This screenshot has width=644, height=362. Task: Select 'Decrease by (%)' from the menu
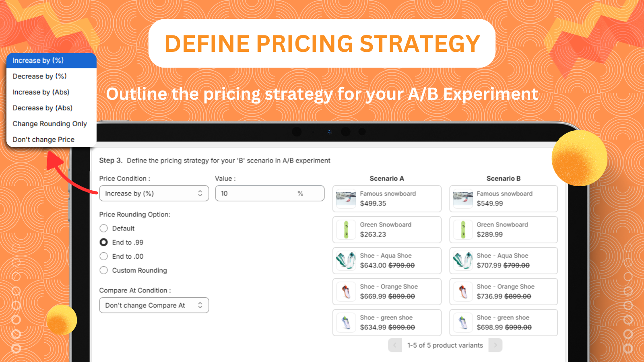pos(39,76)
